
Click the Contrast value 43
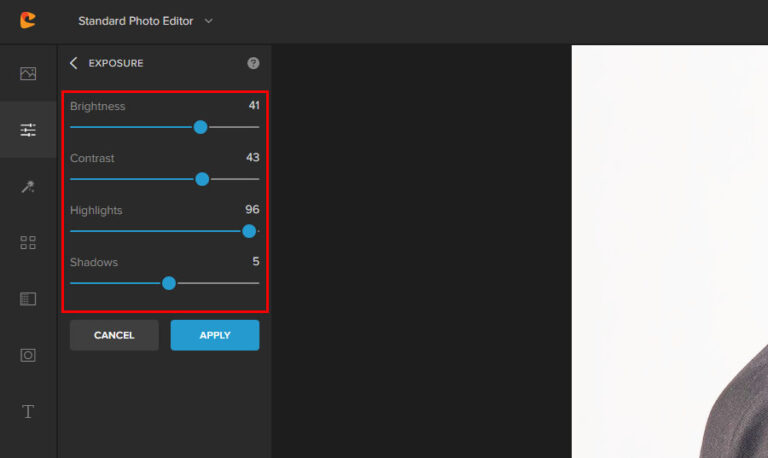(253, 157)
